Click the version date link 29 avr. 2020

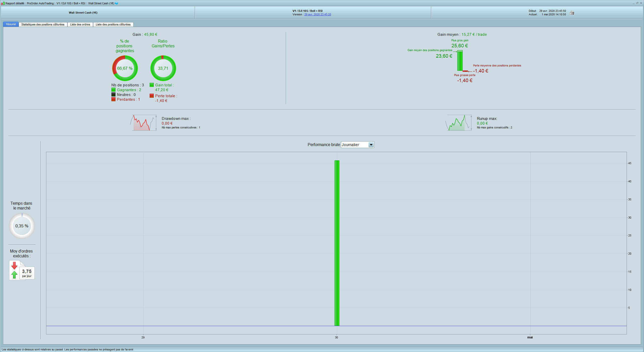(317, 14)
